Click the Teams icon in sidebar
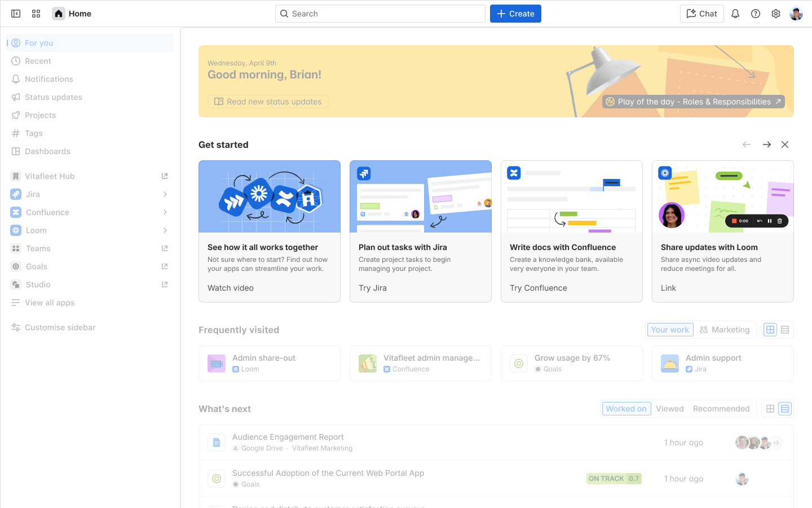The height and width of the screenshot is (508, 812). [16, 248]
